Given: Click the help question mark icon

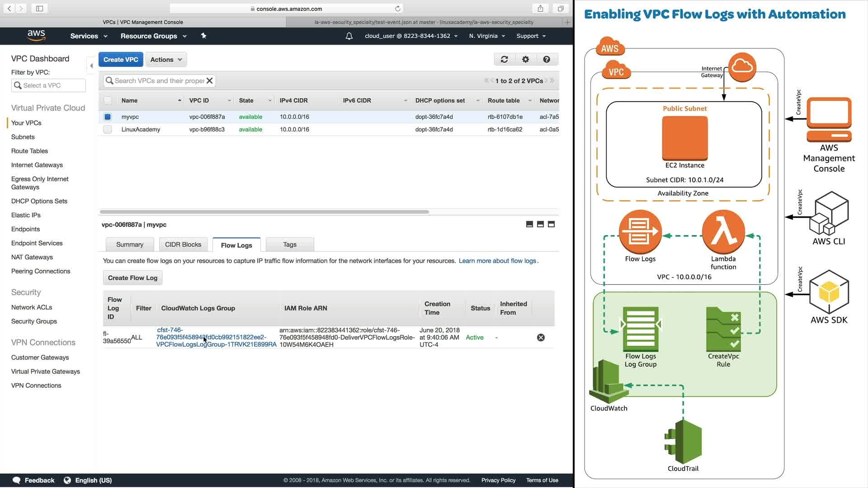Looking at the screenshot, I should [x=547, y=59].
